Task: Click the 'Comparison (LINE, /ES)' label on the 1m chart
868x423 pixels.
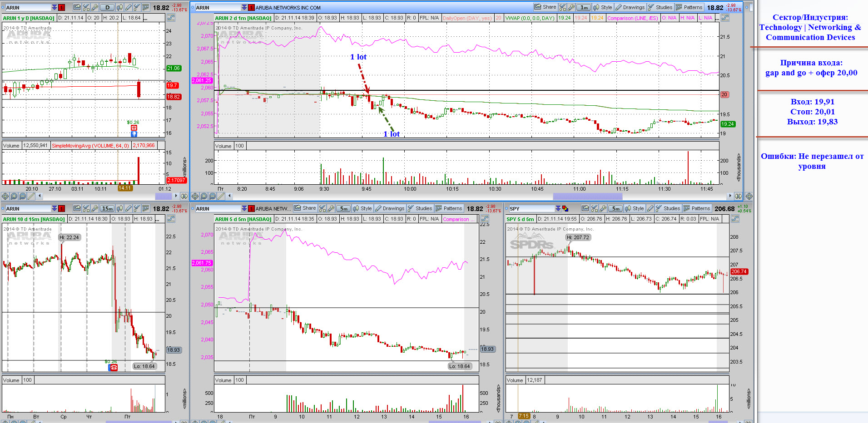Action: click(x=632, y=18)
